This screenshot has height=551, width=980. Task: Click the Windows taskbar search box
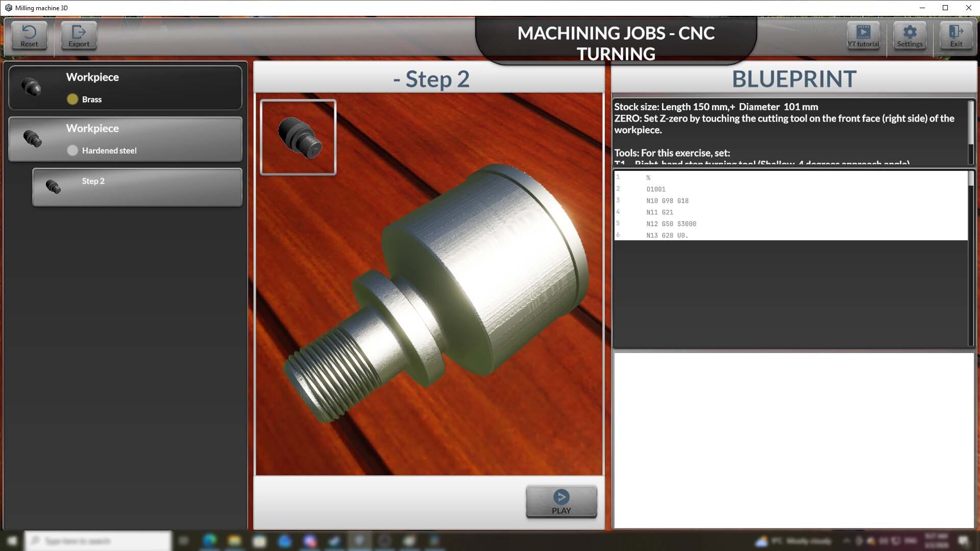click(98, 541)
